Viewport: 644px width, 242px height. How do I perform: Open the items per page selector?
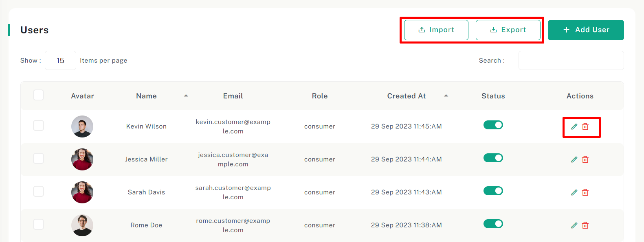coord(60,61)
